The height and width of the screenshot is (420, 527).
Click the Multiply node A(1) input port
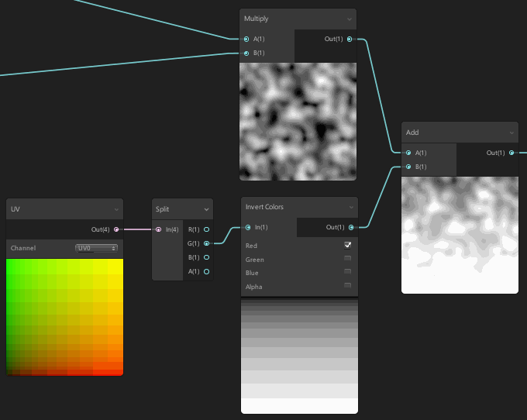point(246,40)
